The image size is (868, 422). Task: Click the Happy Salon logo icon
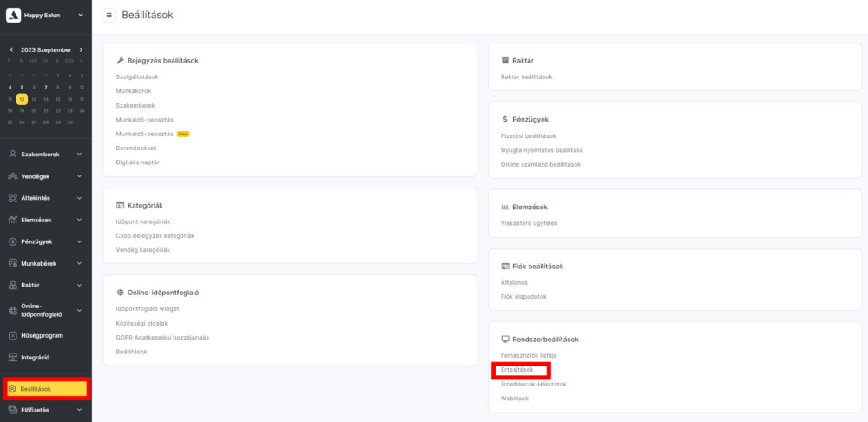pyautogui.click(x=13, y=16)
